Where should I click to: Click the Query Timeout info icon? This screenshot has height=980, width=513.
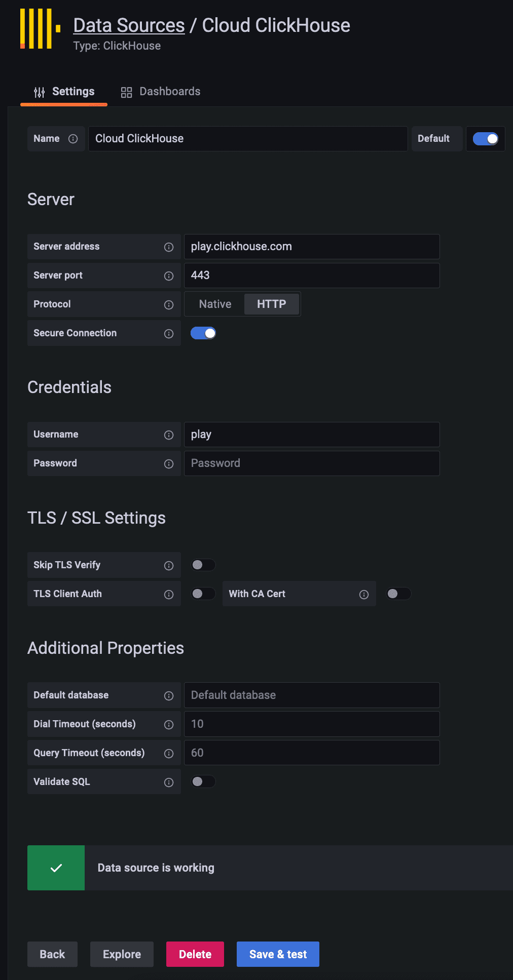[x=169, y=754]
